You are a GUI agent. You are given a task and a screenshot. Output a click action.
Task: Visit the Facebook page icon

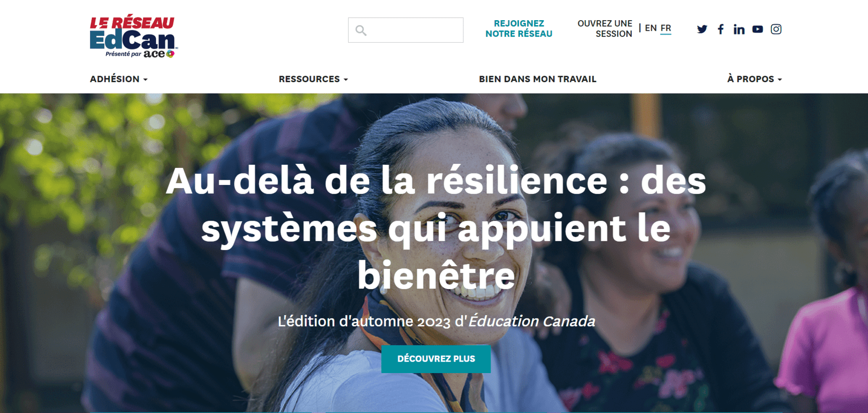(x=721, y=29)
